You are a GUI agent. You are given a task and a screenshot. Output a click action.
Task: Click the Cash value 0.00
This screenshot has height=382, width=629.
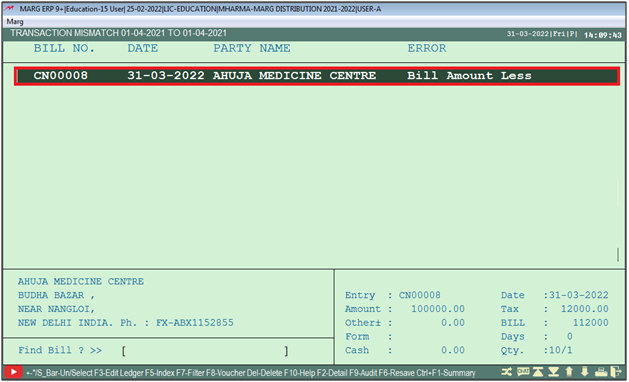pyautogui.click(x=453, y=351)
